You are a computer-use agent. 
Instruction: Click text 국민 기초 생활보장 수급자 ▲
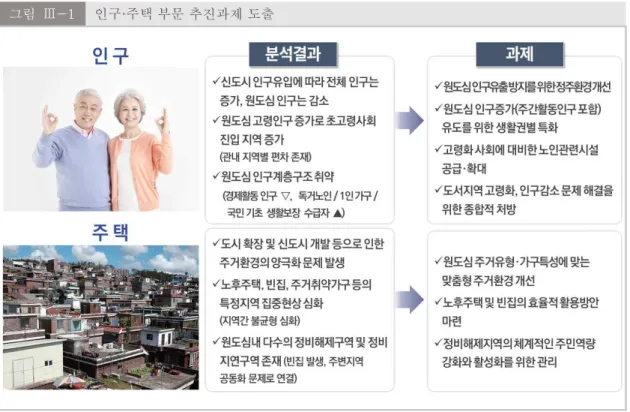point(286,213)
